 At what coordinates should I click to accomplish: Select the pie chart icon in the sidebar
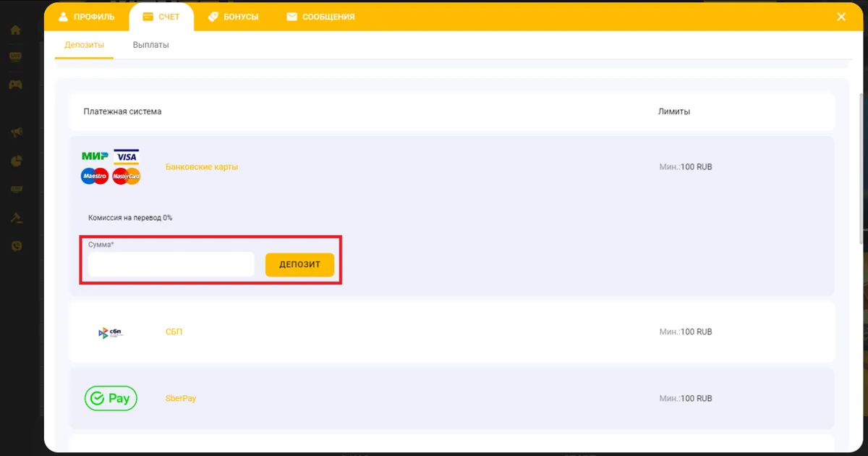[x=16, y=161]
